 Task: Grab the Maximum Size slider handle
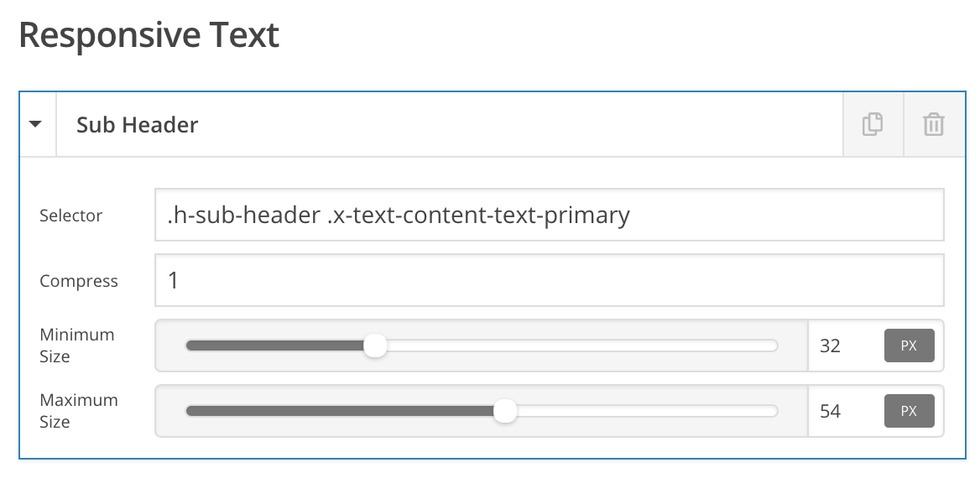pos(505,411)
